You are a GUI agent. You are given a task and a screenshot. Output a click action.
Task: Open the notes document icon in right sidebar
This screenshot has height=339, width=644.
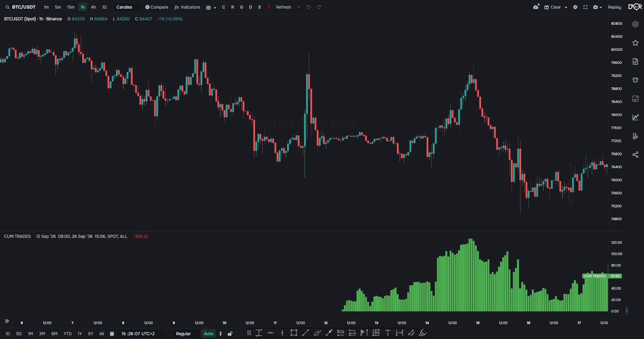coord(635,61)
